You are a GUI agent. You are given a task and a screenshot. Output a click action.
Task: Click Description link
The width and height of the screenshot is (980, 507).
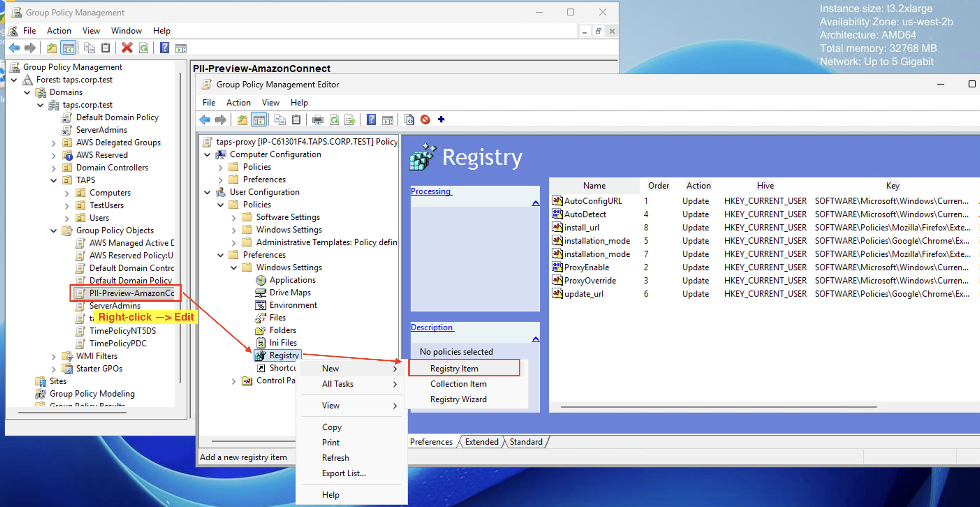(432, 328)
